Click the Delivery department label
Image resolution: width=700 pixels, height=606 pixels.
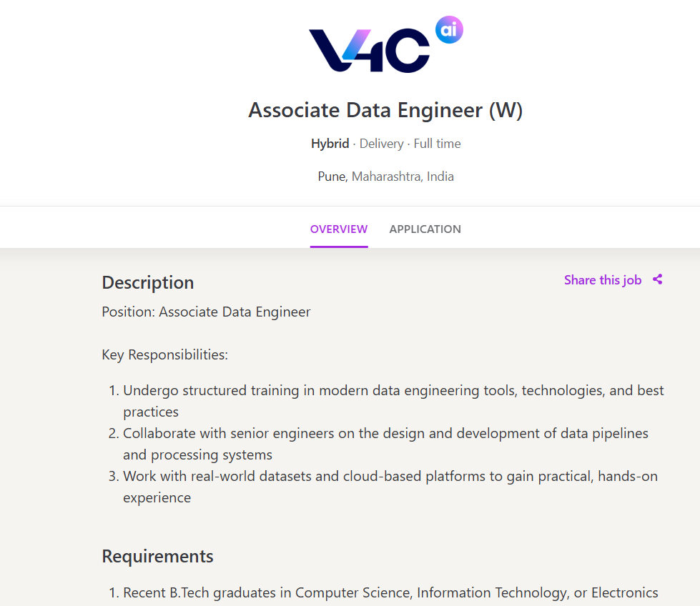coord(381,144)
